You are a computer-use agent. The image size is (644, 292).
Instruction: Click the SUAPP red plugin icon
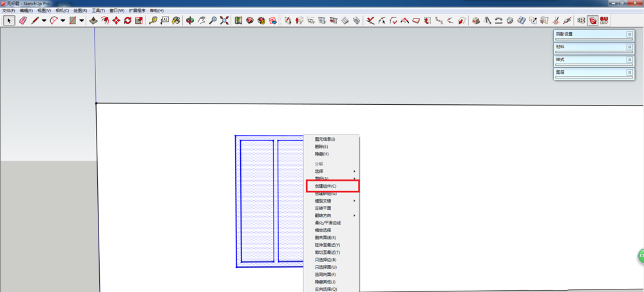click(604, 21)
